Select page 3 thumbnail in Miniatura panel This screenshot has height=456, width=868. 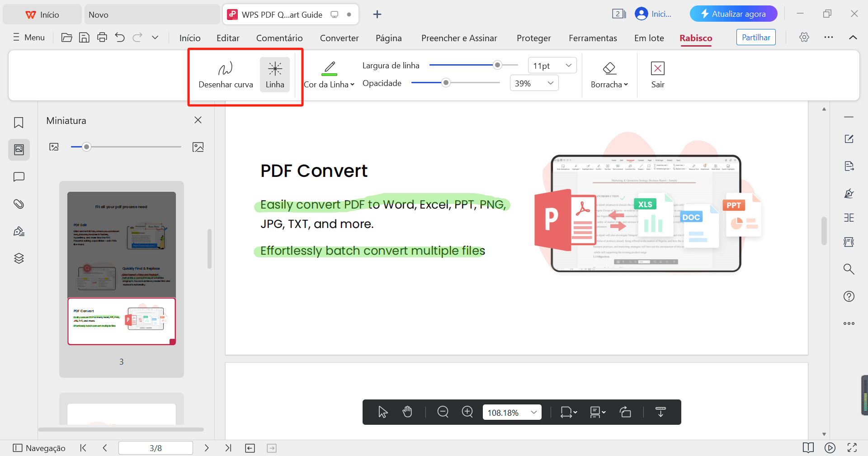(121, 321)
